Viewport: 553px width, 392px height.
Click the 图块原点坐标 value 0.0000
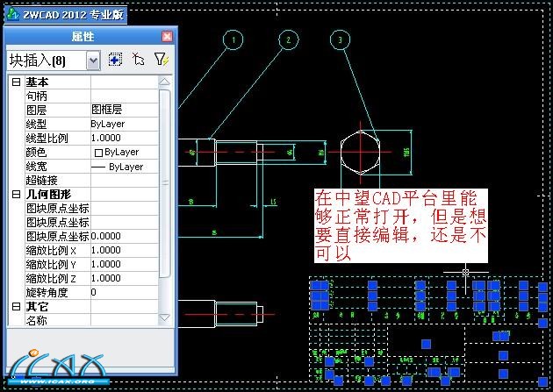click(106, 236)
